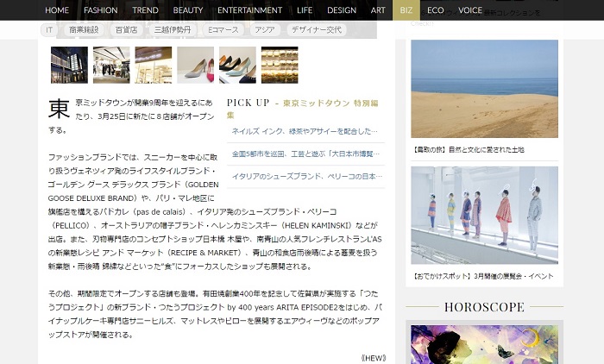
Task: Open the shop counter shelves thumbnail
Action: coord(154,65)
